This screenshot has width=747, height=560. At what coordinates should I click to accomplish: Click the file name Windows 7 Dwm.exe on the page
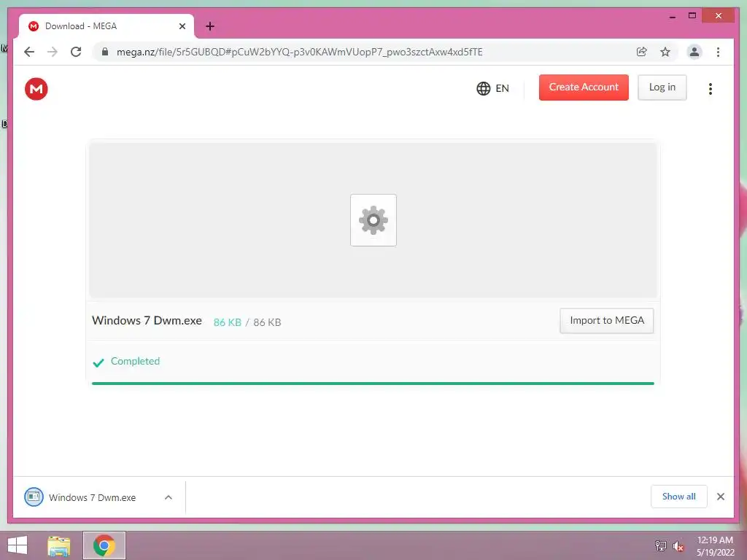147,321
